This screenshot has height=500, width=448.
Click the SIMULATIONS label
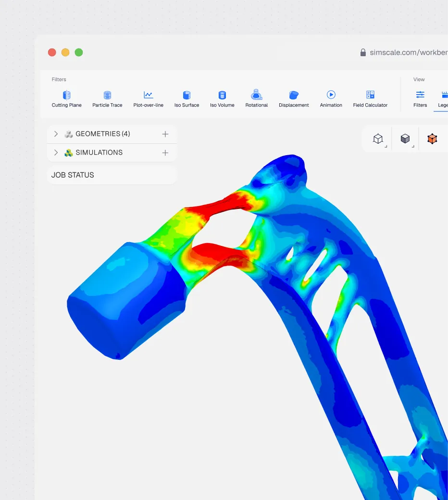[x=99, y=153]
